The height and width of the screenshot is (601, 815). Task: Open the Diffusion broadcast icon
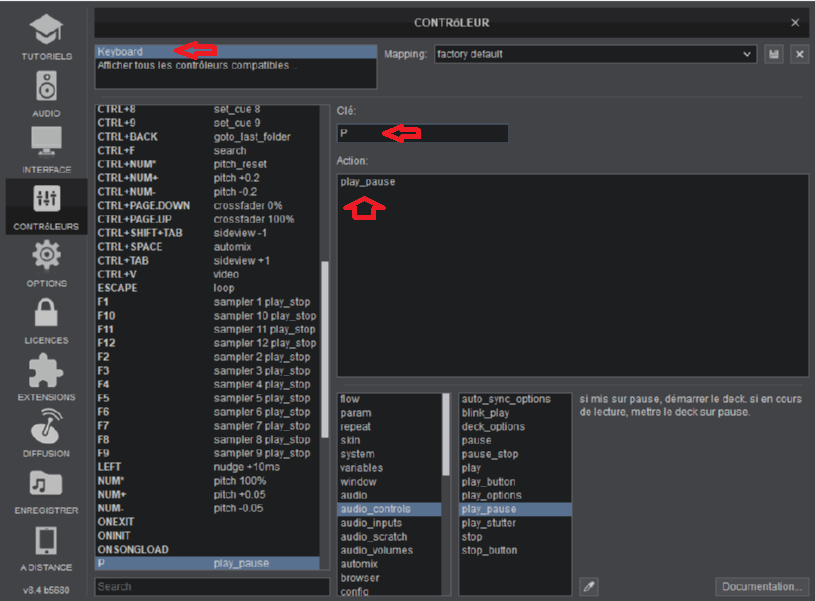[46, 428]
